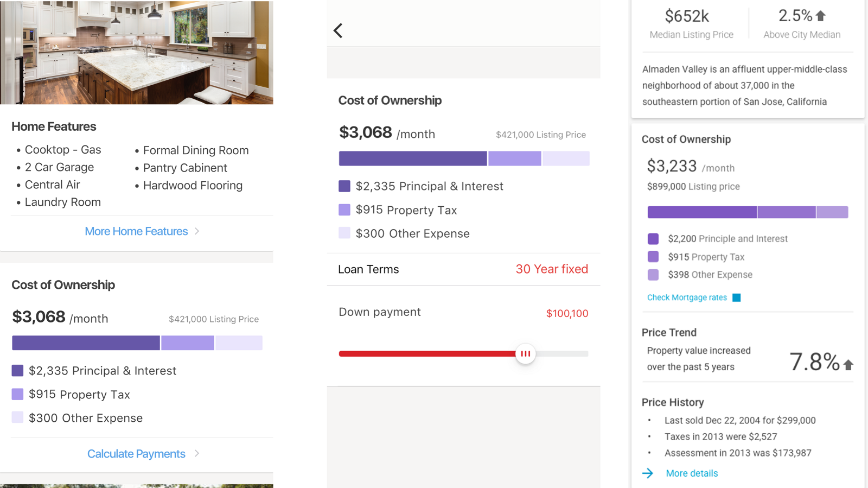The image size is (868, 488).
Task: Select "Last sold Dec 22, 2004 for $299,000"
Action: [740, 420]
